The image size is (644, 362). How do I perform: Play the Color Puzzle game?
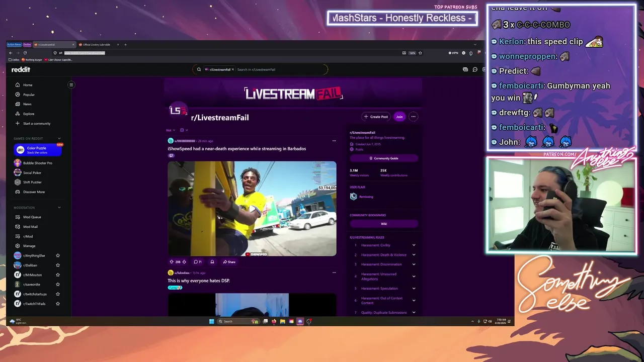point(38,150)
